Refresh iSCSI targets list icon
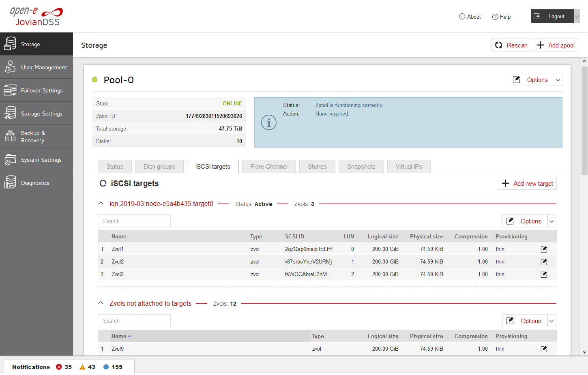 click(103, 184)
